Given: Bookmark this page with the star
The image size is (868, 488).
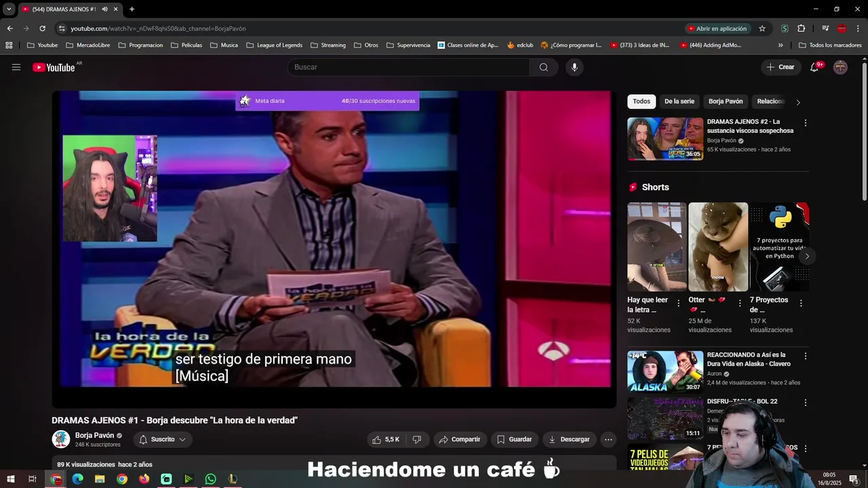Looking at the screenshot, I should coord(762,28).
